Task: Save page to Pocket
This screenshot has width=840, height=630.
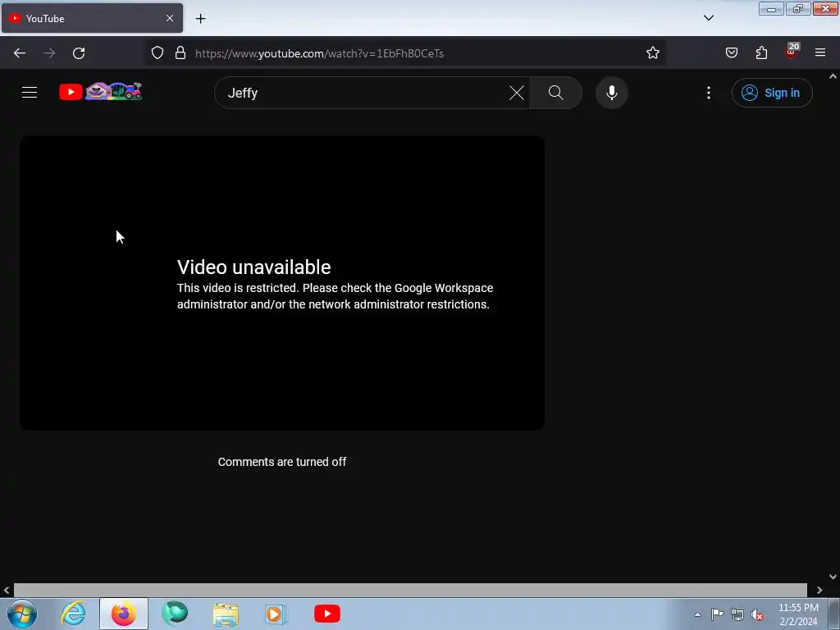Action: [731, 52]
